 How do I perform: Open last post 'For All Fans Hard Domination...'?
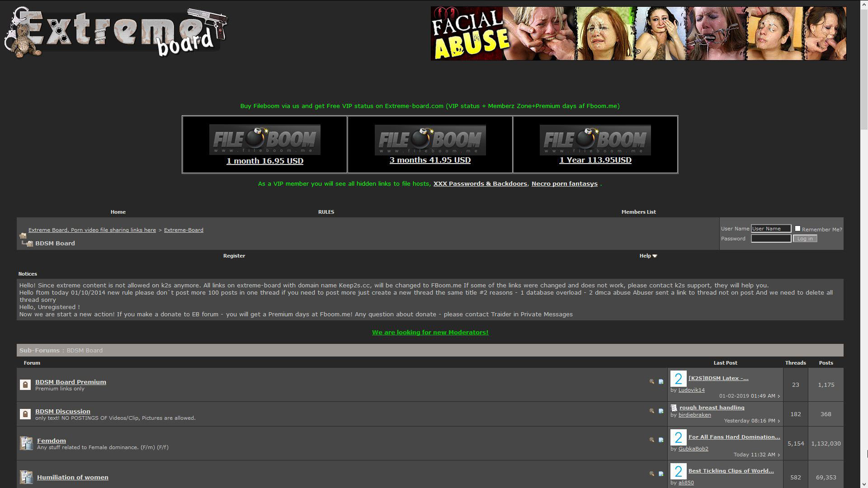[734, 437]
